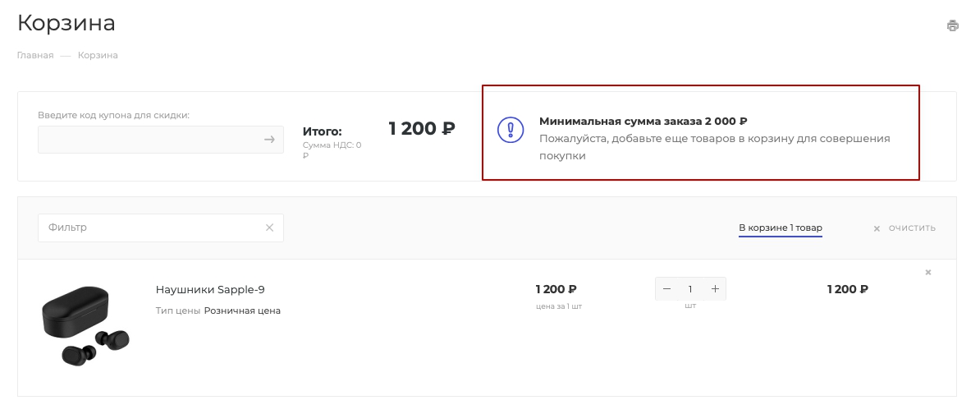Empty the cart via очистить
980x414 pixels.
click(x=905, y=228)
